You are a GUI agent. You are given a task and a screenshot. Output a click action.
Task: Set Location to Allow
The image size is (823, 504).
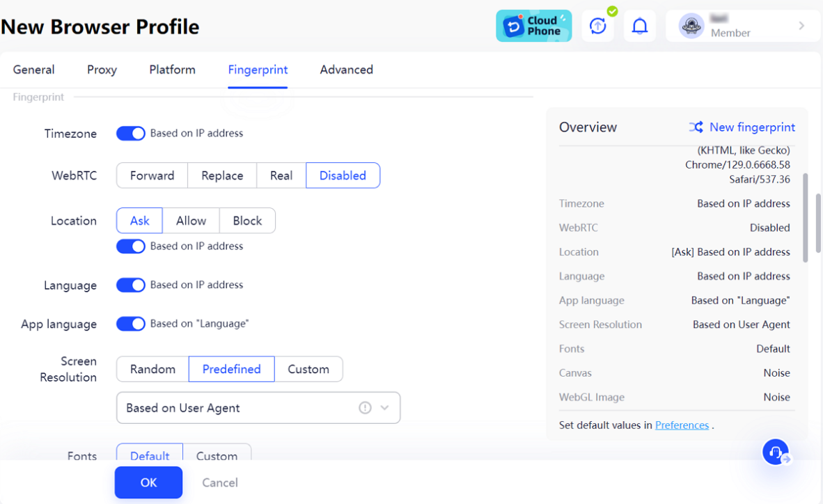tap(191, 221)
